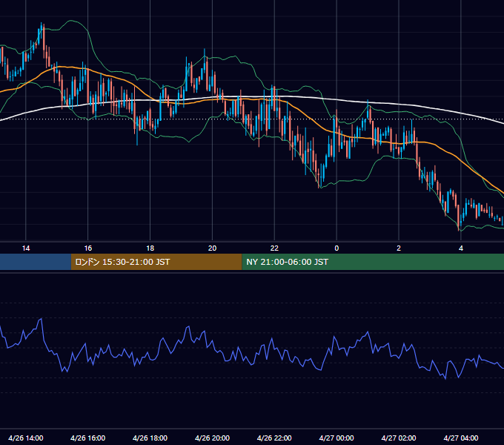This screenshot has height=445, width=504.
Task: Click the 14 hour label on the price chart
Action: [x=26, y=248]
